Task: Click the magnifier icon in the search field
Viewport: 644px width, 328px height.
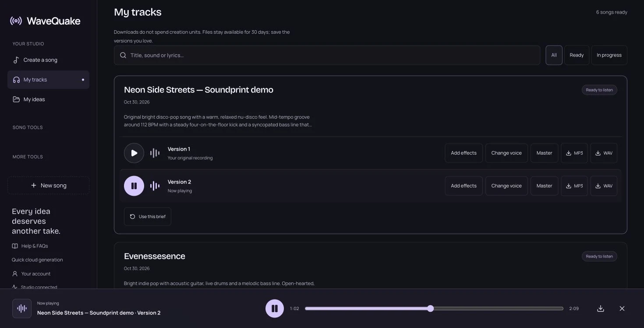Action: point(123,55)
